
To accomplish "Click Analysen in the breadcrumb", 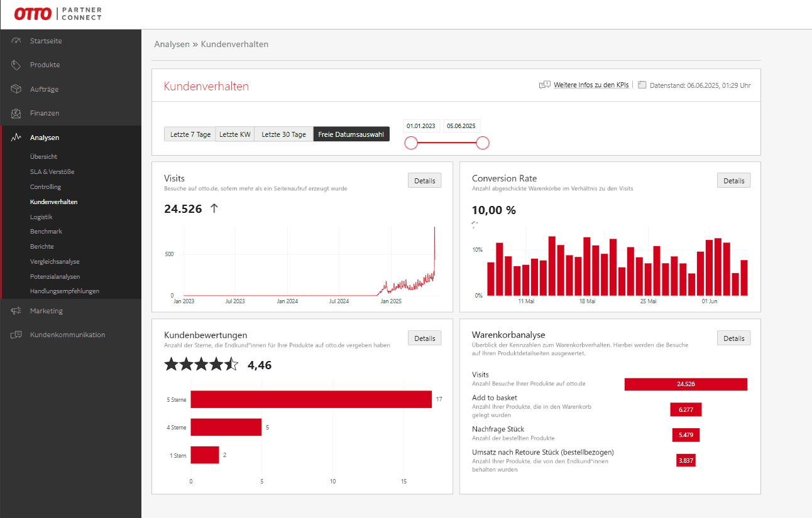I will (172, 44).
